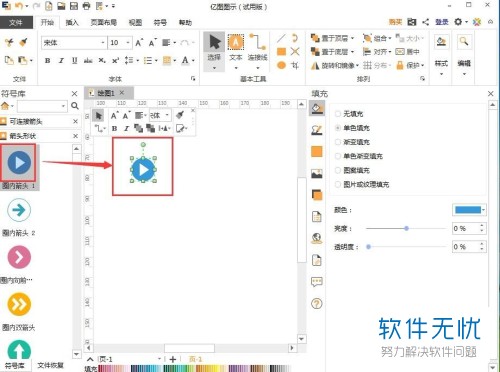The height and width of the screenshot is (372, 500).
Task: Select the 圆内双箭头 shape thumbnail
Action: 19,304
